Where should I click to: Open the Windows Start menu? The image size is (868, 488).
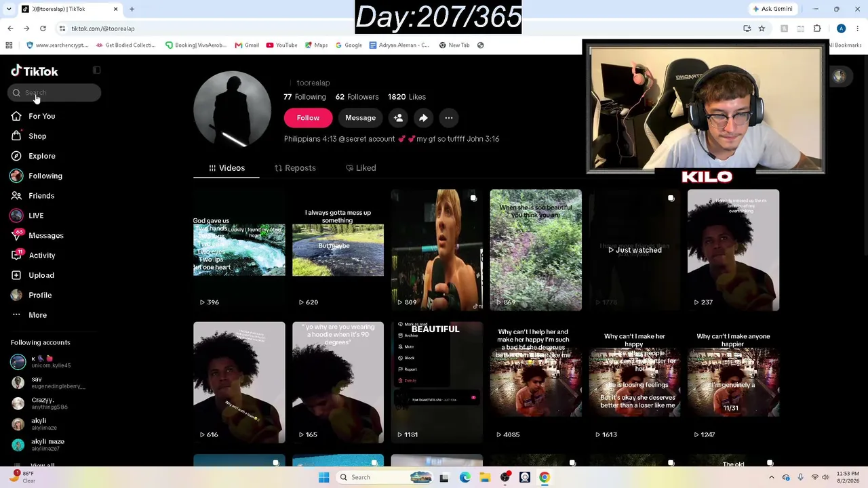click(323, 477)
